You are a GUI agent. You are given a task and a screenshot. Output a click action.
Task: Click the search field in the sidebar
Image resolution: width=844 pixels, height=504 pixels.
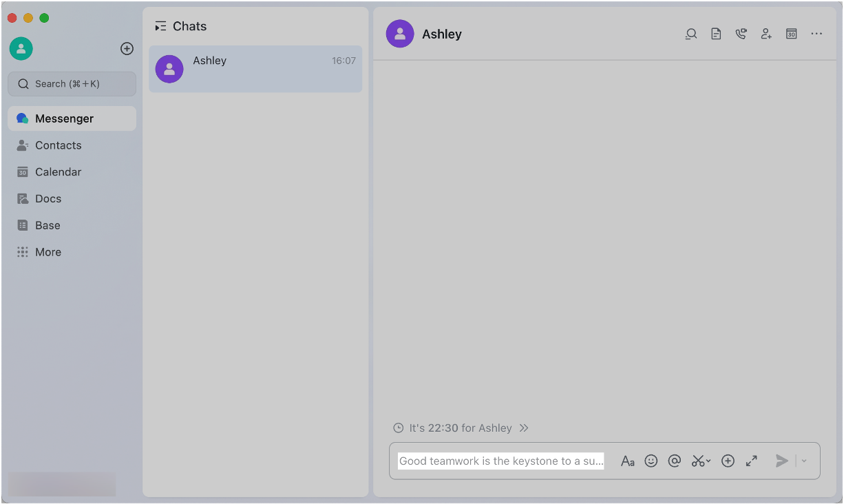[72, 83]
